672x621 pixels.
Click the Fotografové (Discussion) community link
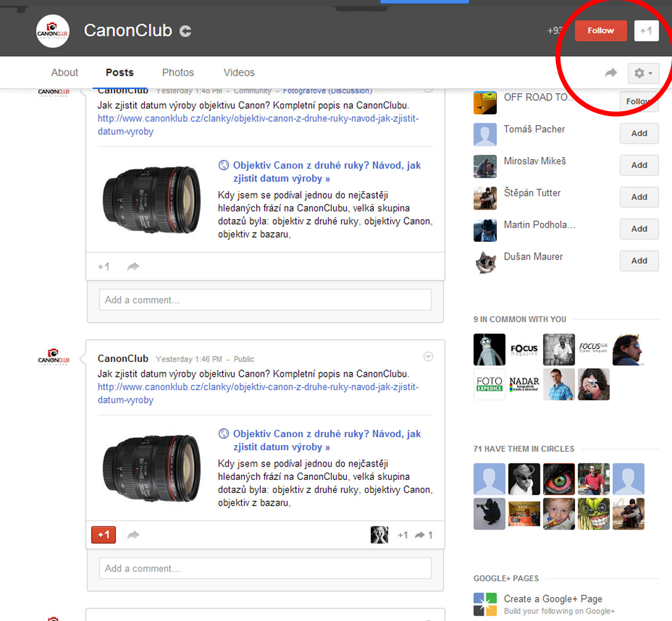(327, 91)
